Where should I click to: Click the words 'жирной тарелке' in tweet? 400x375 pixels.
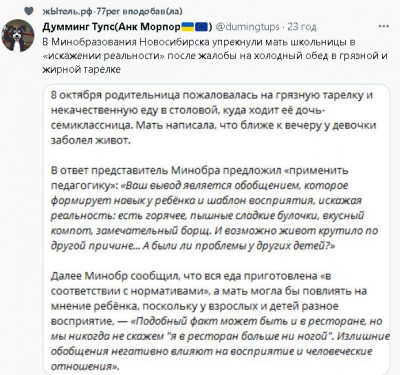pos(82,69)
